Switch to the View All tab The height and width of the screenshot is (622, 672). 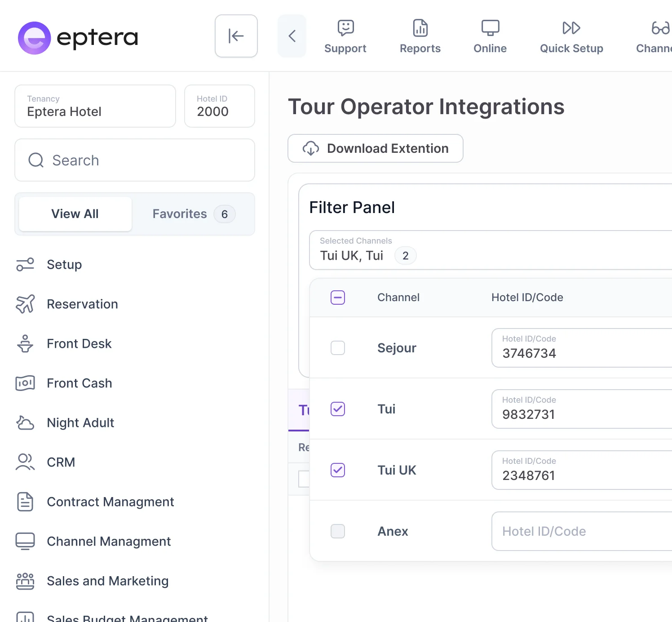click(75, 214)
